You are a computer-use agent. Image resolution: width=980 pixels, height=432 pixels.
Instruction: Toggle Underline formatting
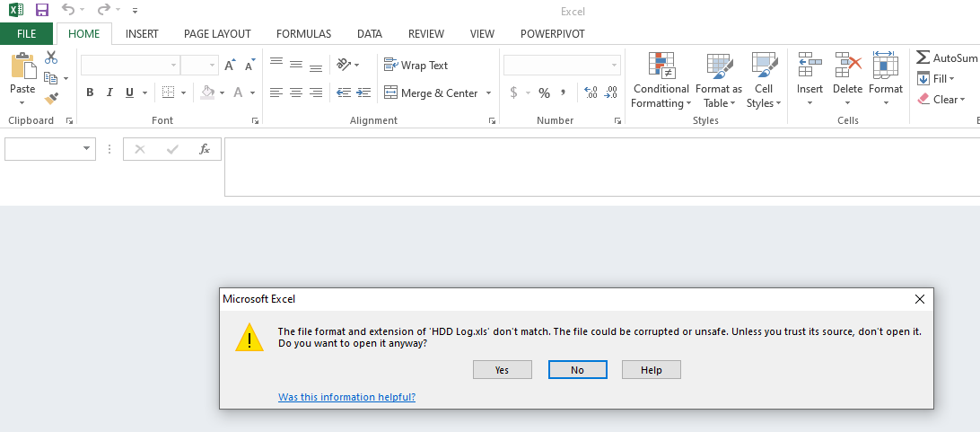(129, 93)
